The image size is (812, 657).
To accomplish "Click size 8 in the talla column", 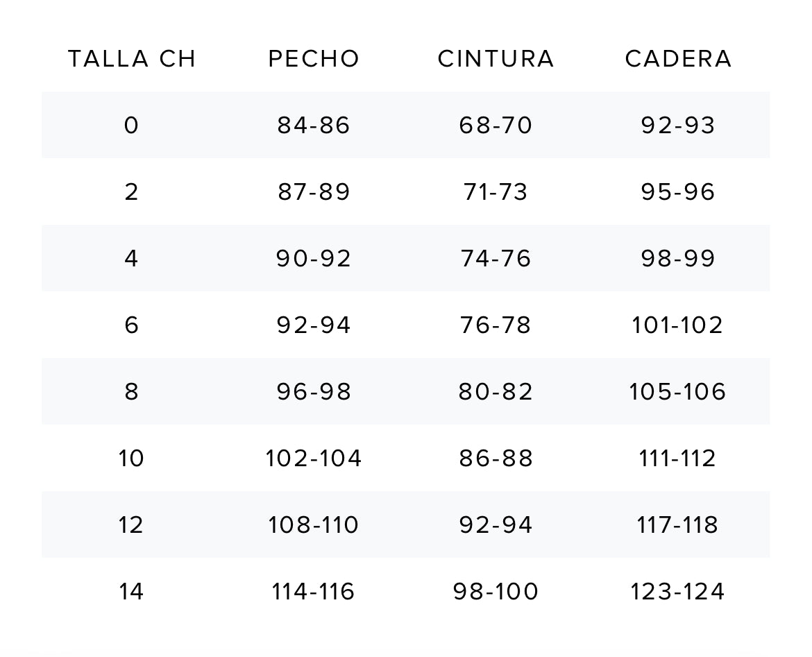I will point(131,392).
